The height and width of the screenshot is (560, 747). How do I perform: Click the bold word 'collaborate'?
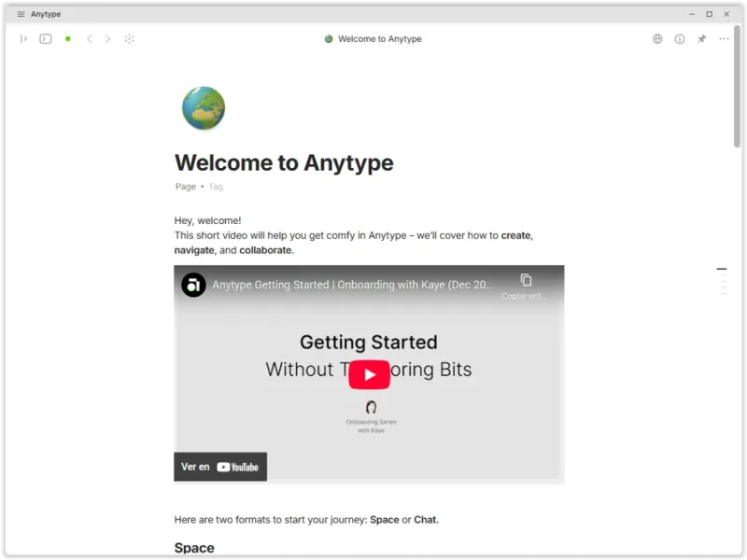(265, 250)
